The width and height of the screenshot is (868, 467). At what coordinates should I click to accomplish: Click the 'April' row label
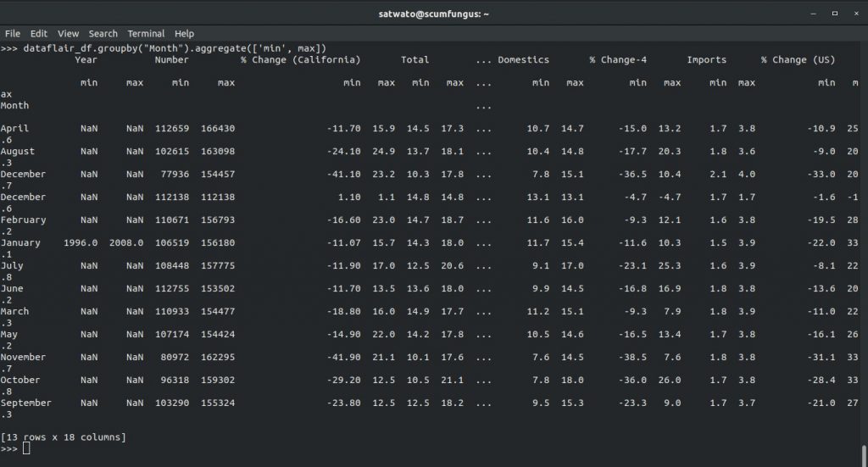point(14,128)
